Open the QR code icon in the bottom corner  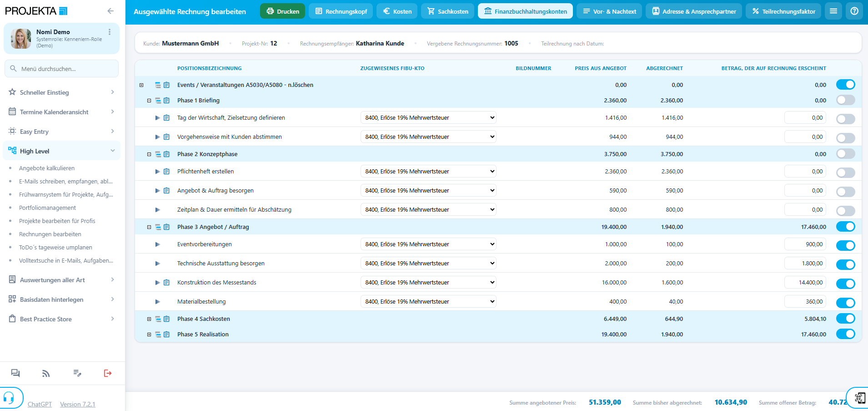859,398
